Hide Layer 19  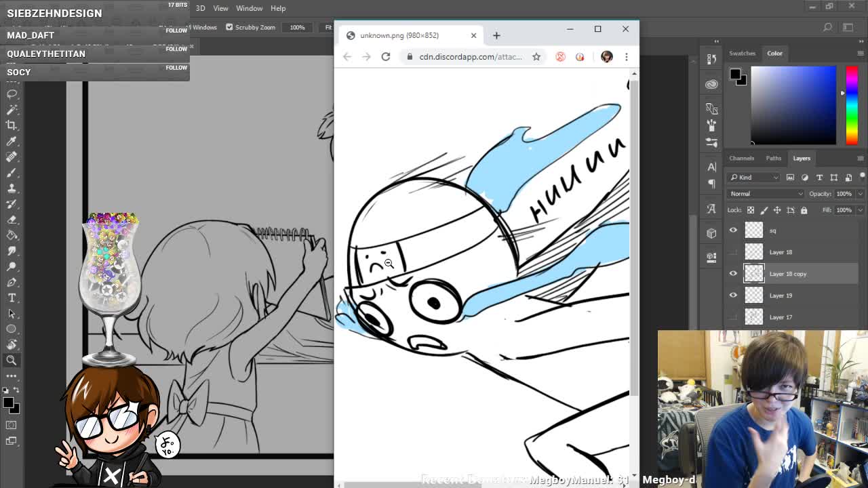coord(733,296)
